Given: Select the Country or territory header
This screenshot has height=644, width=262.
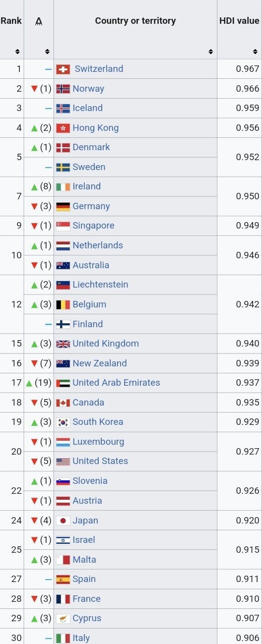Looking at the screenshot, I should point(135,21).
